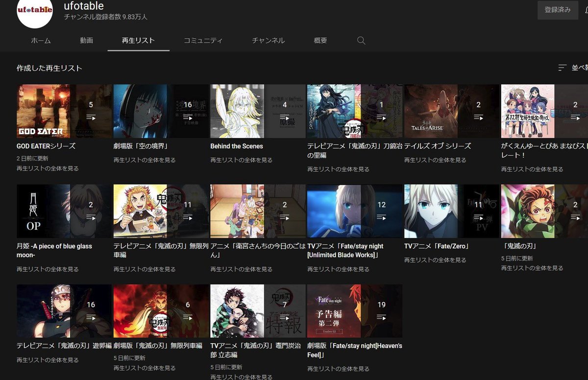Open the Behind the Scenes playlist title
This screenshot has width=588, height=380.
pos(237,146)
